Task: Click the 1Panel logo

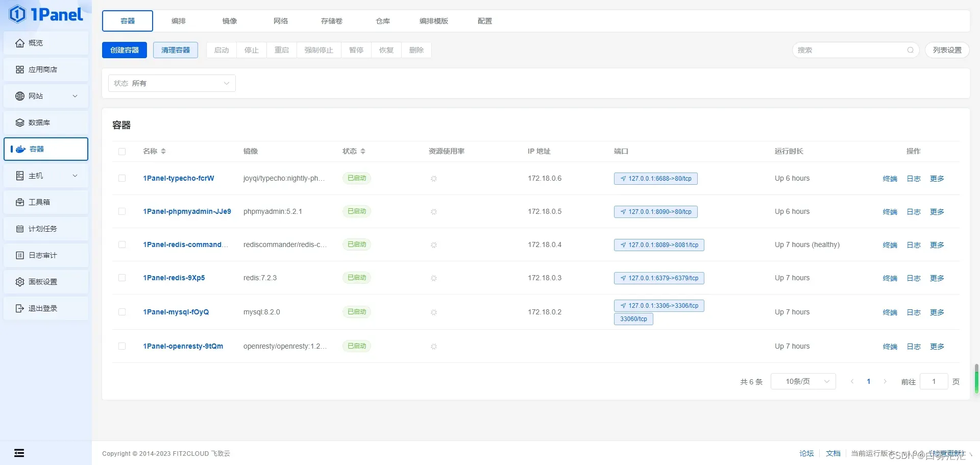Action: click(x=46, y=14)
